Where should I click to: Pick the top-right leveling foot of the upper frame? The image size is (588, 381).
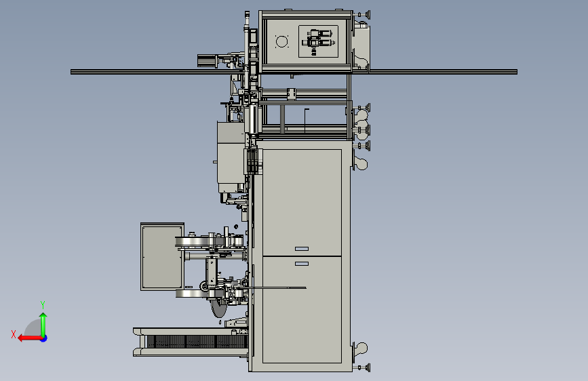coord(362,15)
